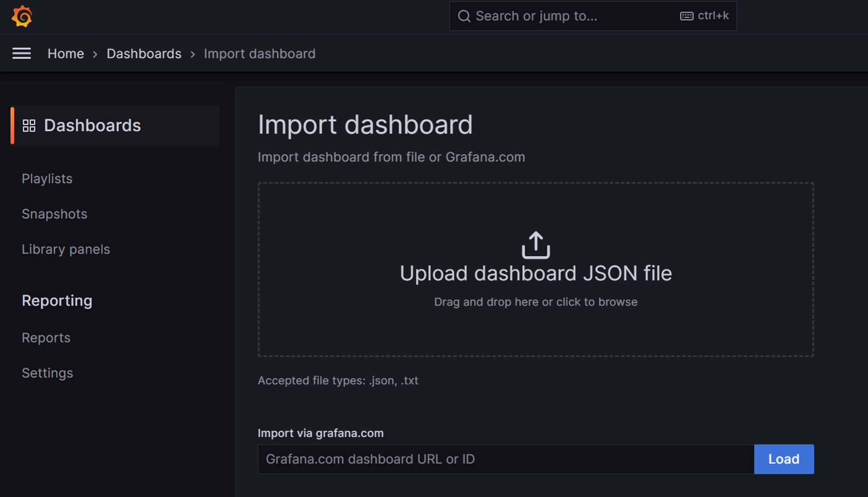868x497 pixels.
Task: Select the Import dashboard breadcrumb
Action: click(x=259, y=54)
